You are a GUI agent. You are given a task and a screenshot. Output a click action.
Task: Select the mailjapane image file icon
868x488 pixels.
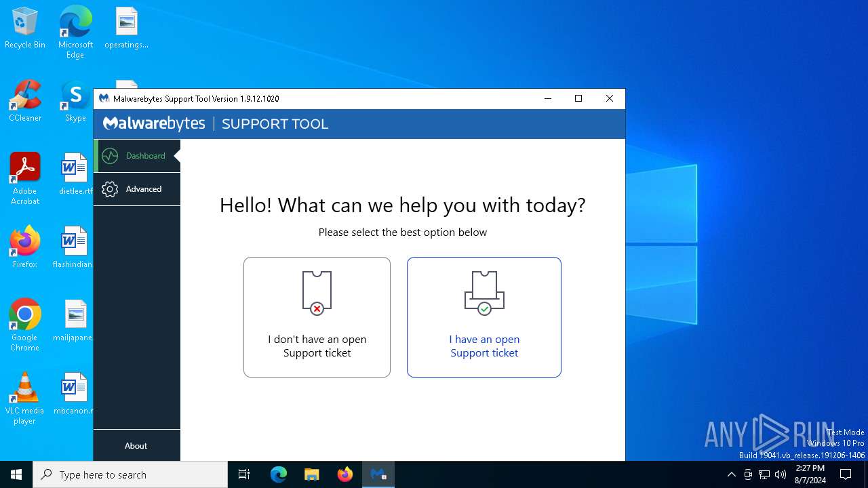(x=73, y=321)
